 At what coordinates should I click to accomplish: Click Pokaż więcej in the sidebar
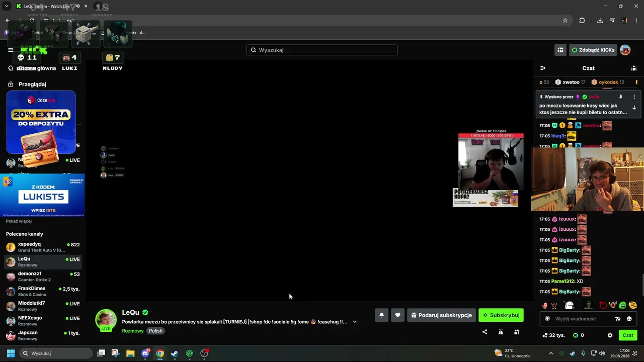(19, 221)
